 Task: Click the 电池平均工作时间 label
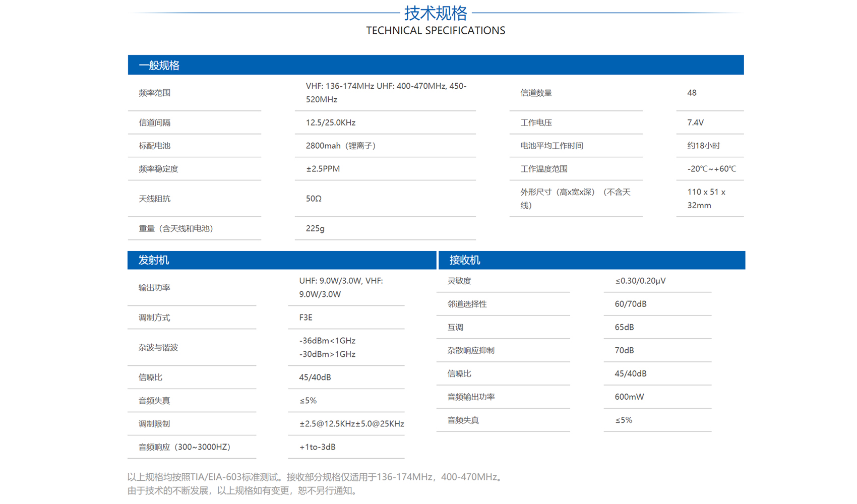pos(552,146)
